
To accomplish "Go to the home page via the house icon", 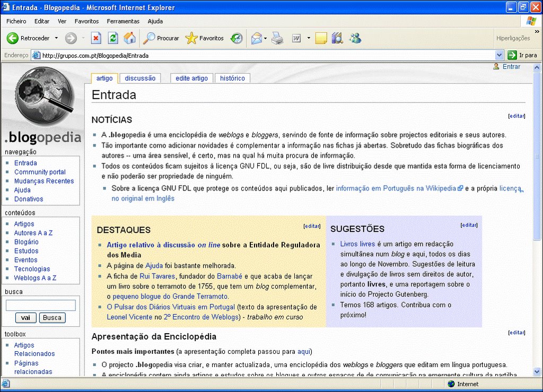I will pyautogui.click(x=130, y=38).
